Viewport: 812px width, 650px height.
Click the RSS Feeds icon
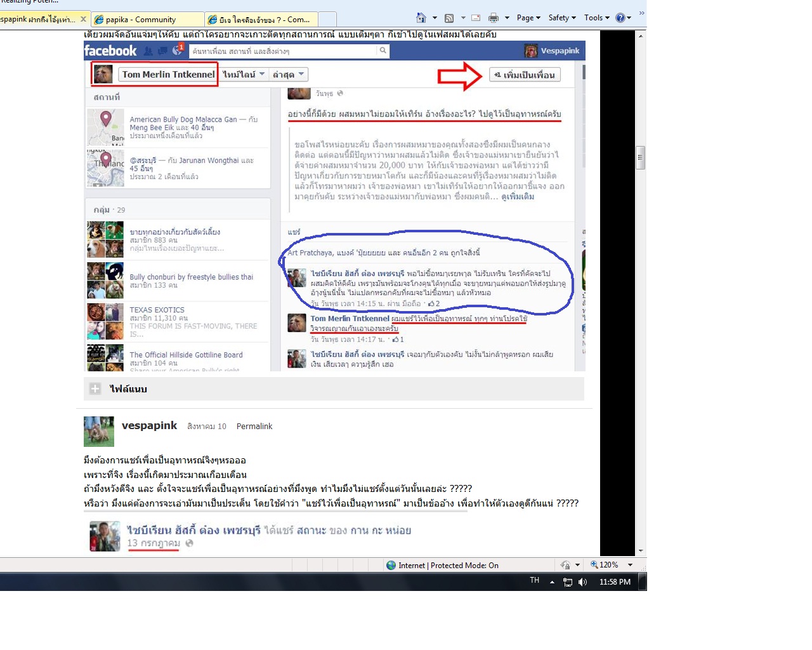449,18
